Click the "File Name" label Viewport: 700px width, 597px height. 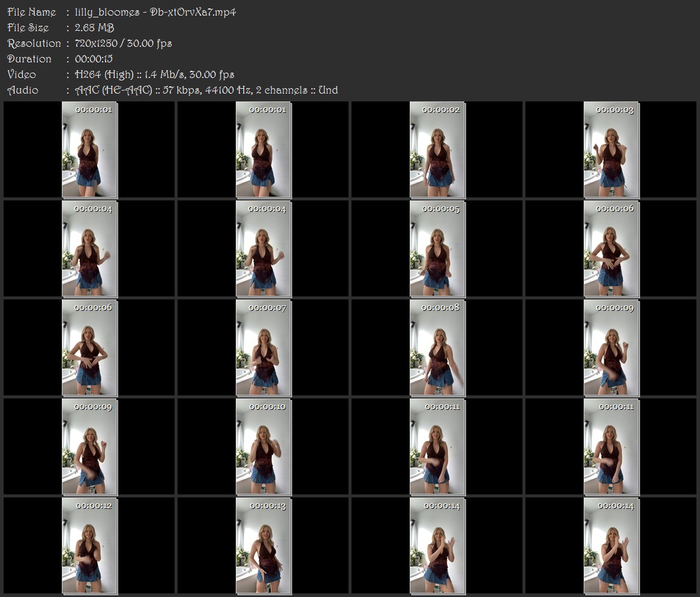[32, 12]
